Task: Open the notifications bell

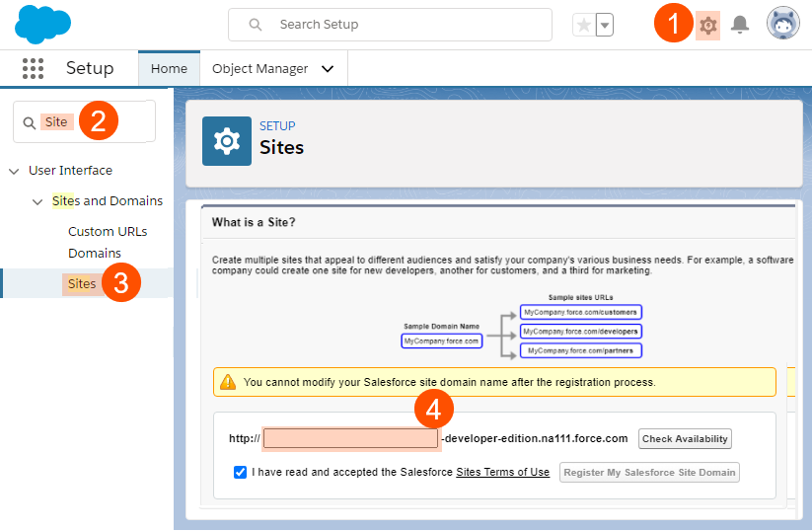Action: pos(740,25)
